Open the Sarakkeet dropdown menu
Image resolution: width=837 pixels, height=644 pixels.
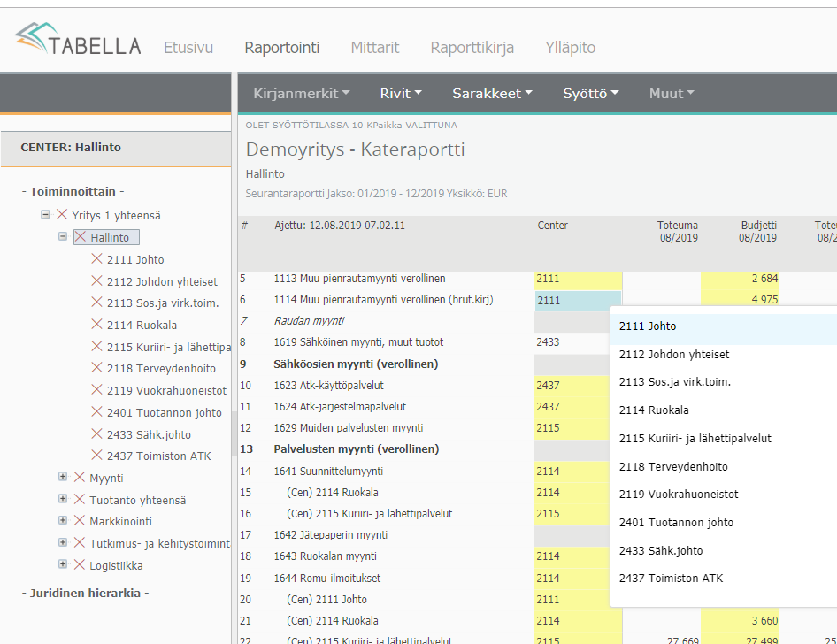point(492,93)
